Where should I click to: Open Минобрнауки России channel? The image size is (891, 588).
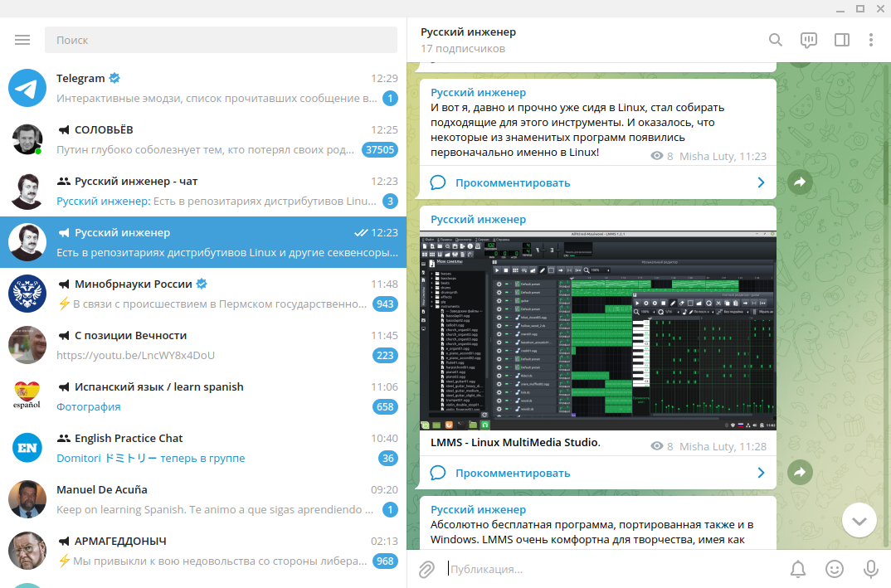click(203, 294)
